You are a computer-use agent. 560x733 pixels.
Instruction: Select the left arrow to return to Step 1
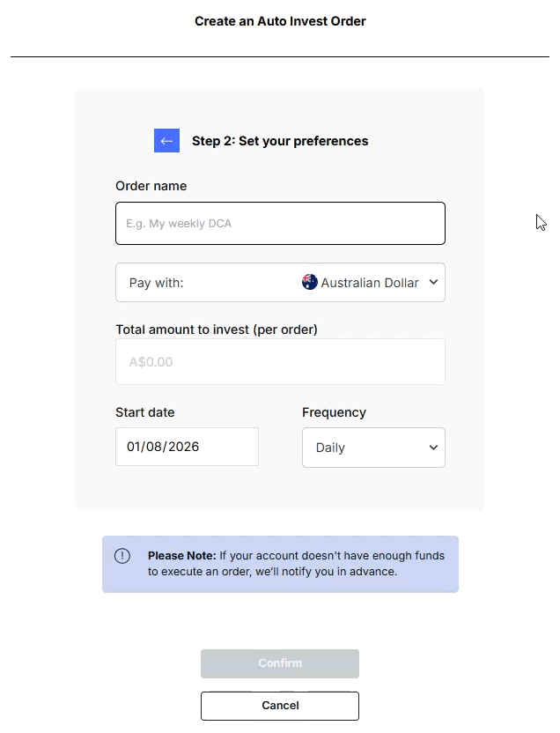point(166,141)
